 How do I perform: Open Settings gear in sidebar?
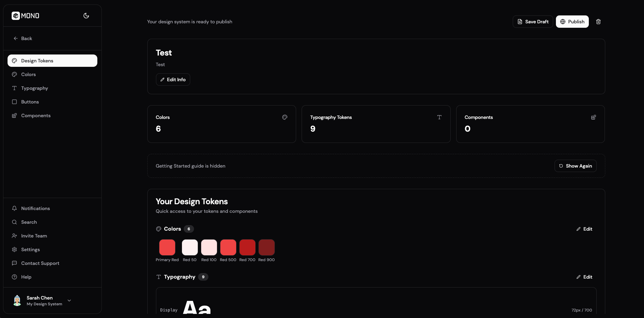(x=14, y=249)
